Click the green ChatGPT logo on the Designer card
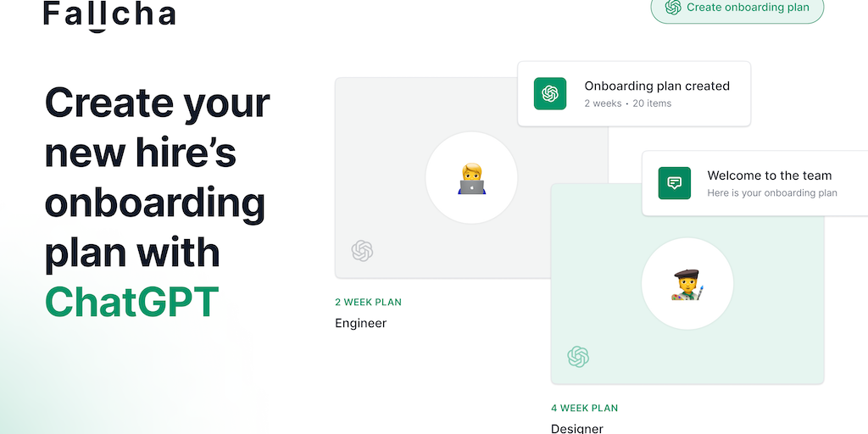 [578, 357]
